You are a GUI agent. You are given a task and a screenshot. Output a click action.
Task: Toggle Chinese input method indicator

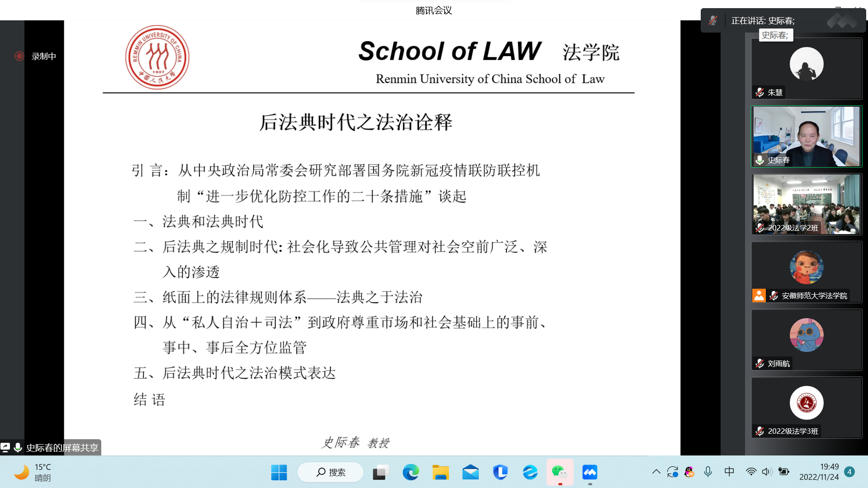[729, 472]
